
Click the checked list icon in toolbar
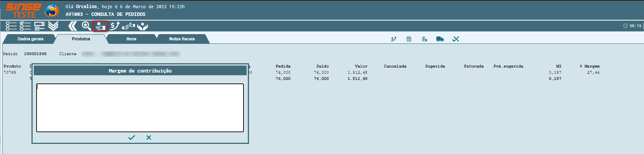pos(25,26)
